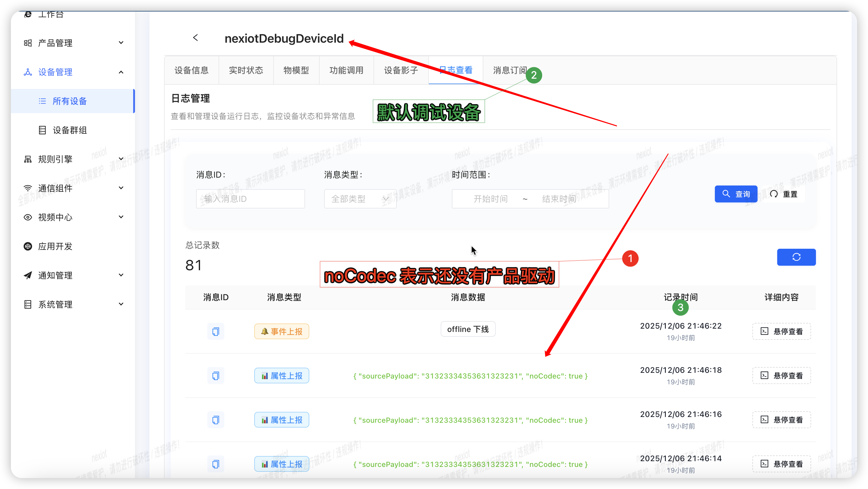Copy message ID of 21:46:18 log row
This screenshot has height=489, width=868.
point(216,376)
